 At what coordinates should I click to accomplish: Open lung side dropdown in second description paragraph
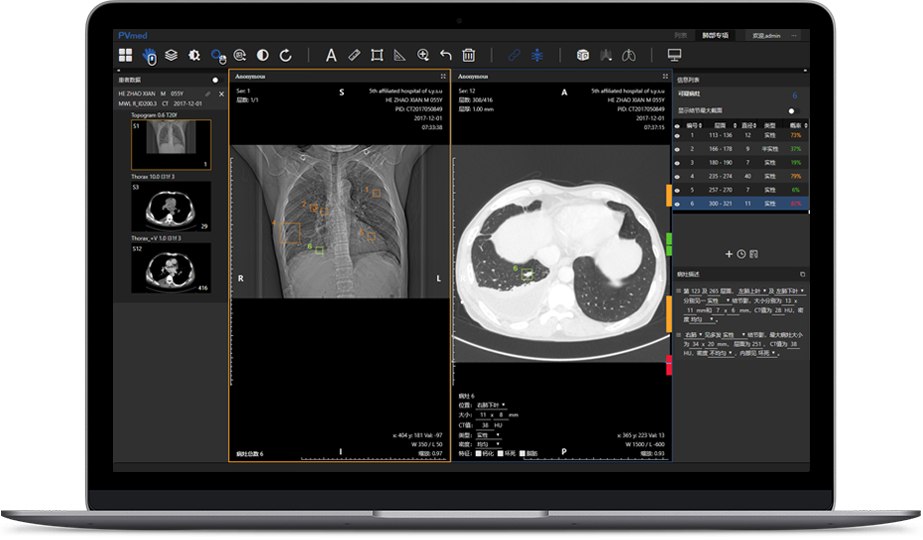tap(693, 335)
